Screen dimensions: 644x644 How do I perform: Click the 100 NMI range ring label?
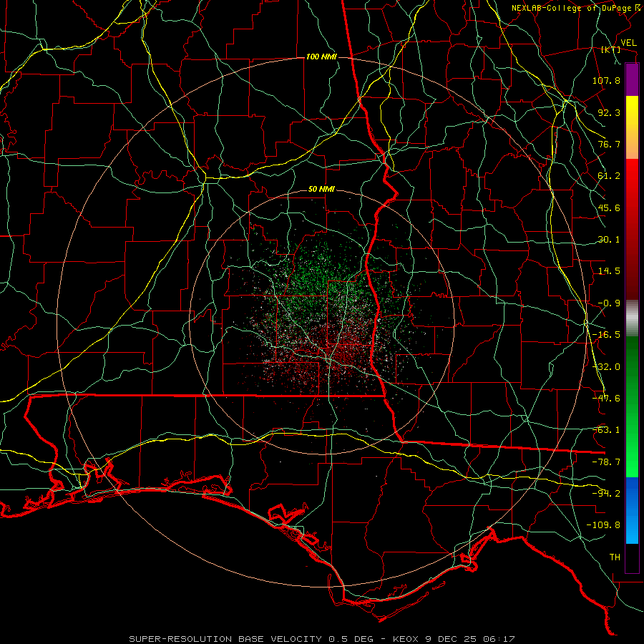tap(321, 57)
